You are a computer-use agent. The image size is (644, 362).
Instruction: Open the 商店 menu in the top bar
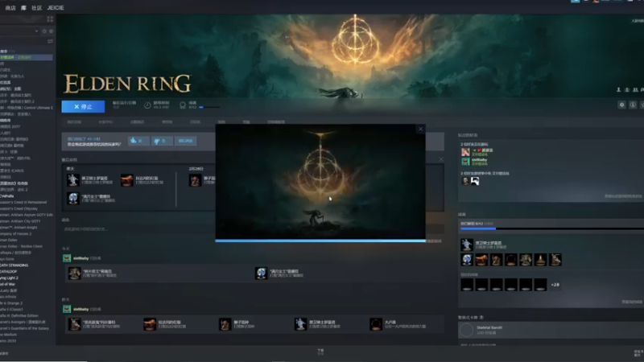point(10,8)
